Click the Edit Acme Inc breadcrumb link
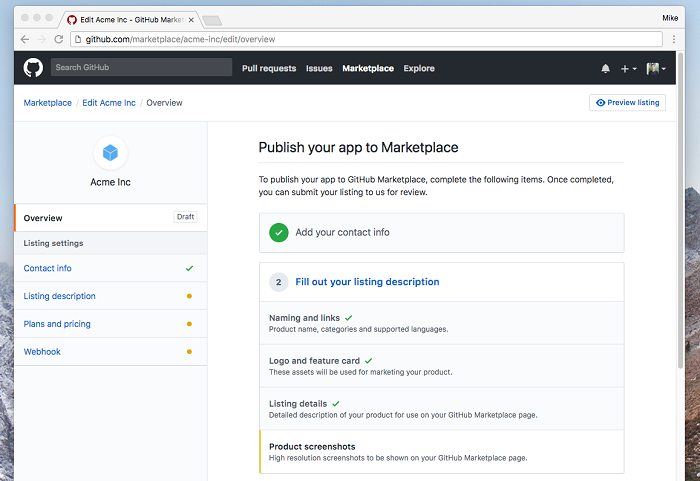 point(109,103)
